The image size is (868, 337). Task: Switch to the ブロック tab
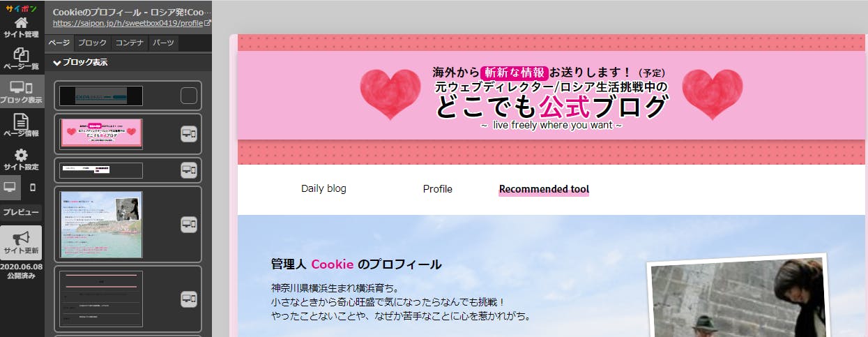pos(92,43)
